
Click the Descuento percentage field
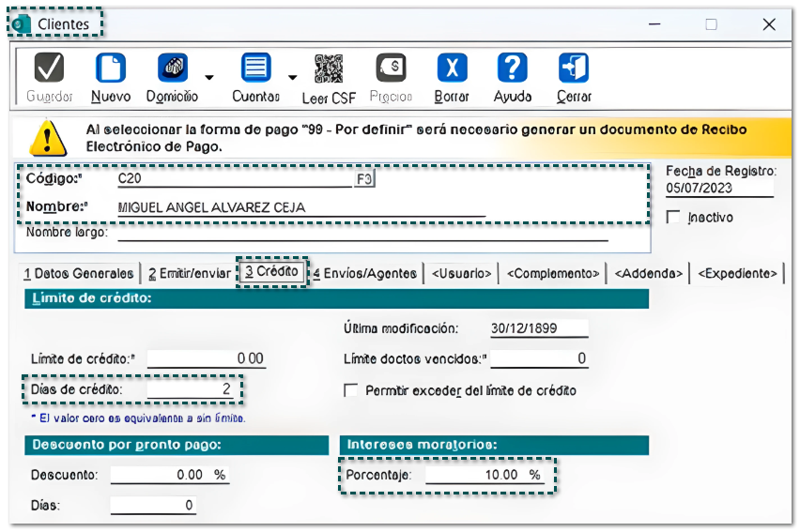pyautogui.click(x=169, y=475)
